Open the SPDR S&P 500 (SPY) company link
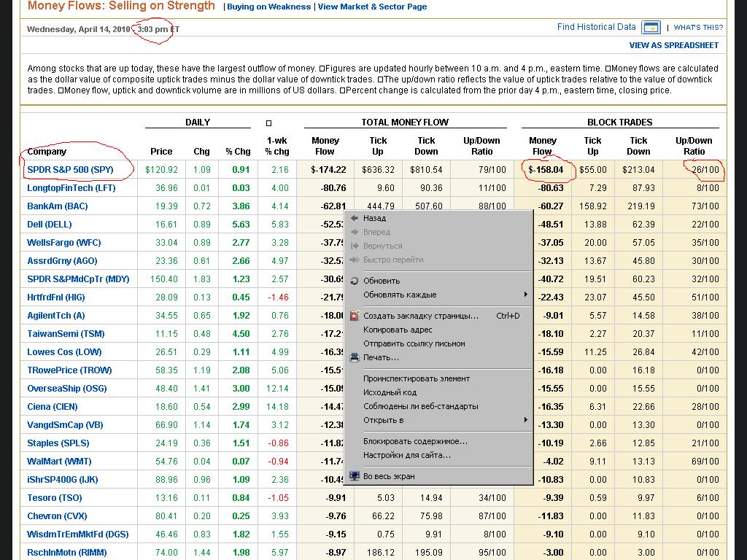 pyautogui.click(x=70, y=170)
